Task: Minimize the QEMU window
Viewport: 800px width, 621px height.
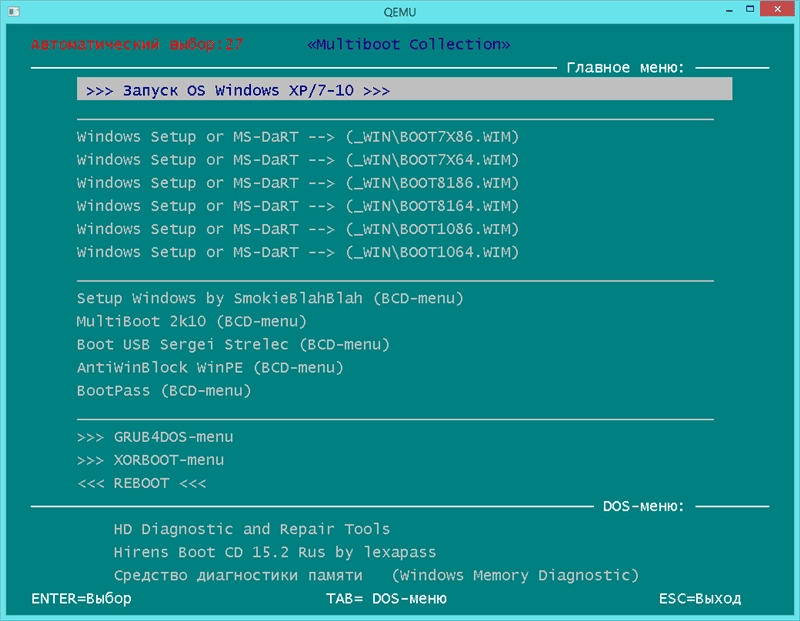Action: pos(730,10)
